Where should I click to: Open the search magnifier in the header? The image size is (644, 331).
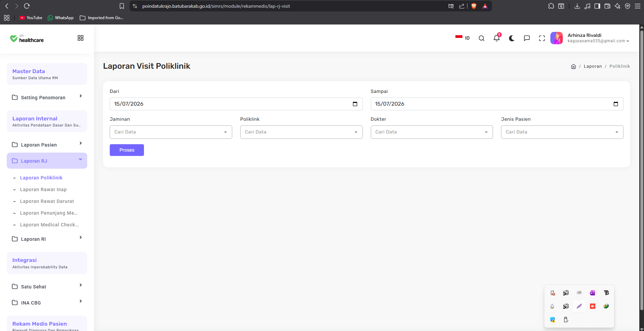481,38
